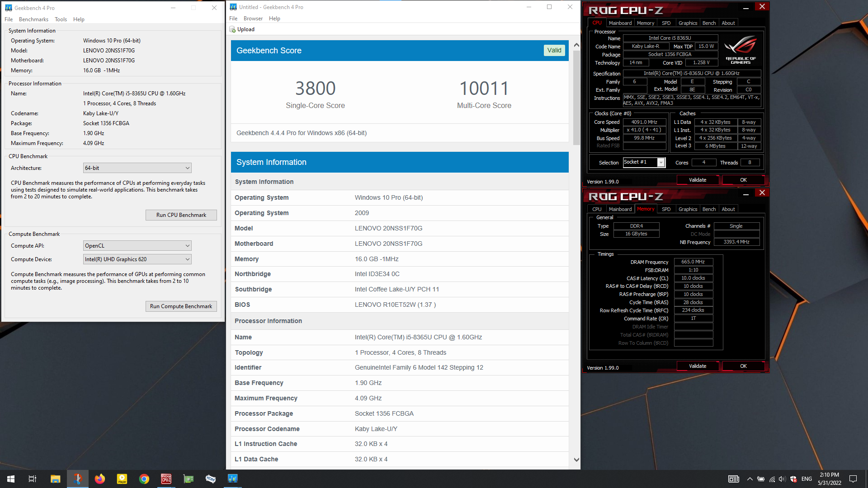Click Geekbench 4 Pro window title icon

(9, 8)
